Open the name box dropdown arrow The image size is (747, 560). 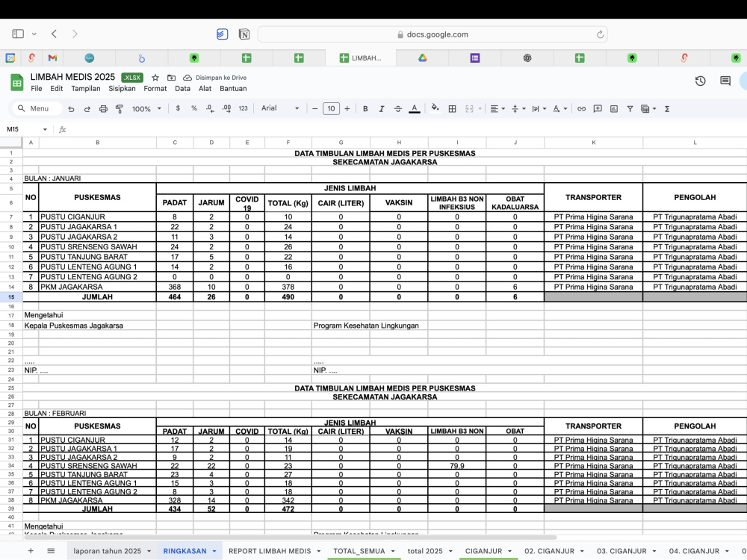point(45,129)
